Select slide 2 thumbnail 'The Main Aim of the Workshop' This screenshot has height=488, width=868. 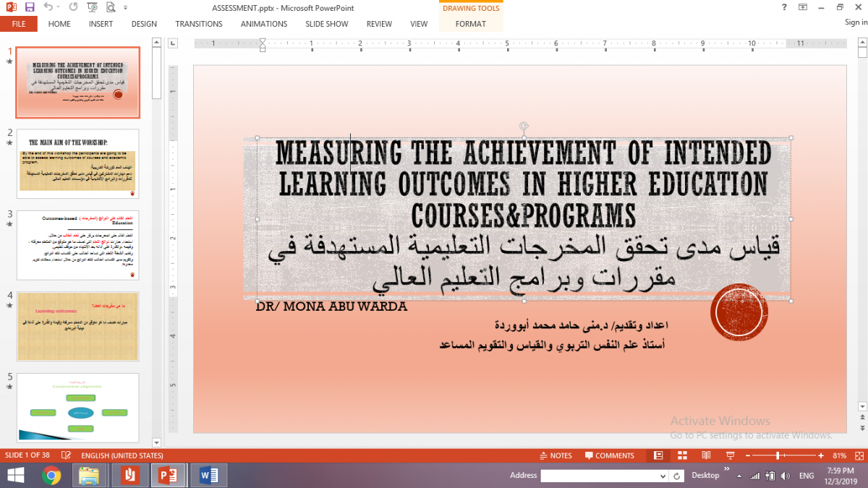(x=78, y=164)
